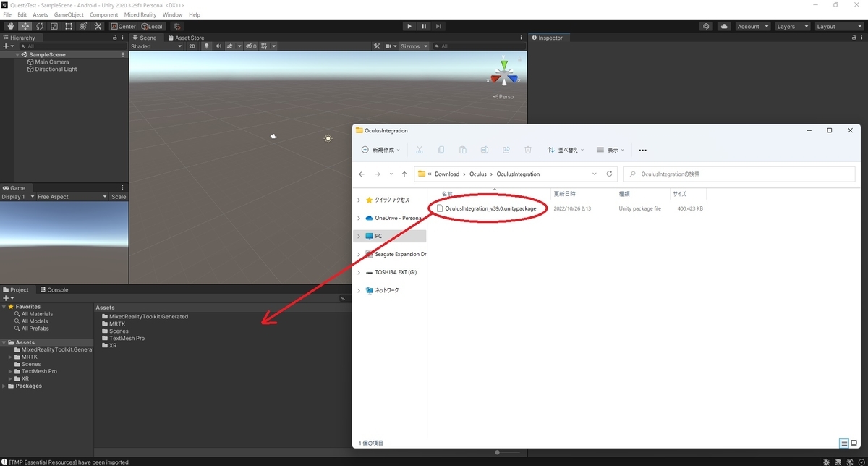The image size is (868, 466).
Task: Toggle hidden objects visibility counter in Scene
Action: [x=251, y=46]
